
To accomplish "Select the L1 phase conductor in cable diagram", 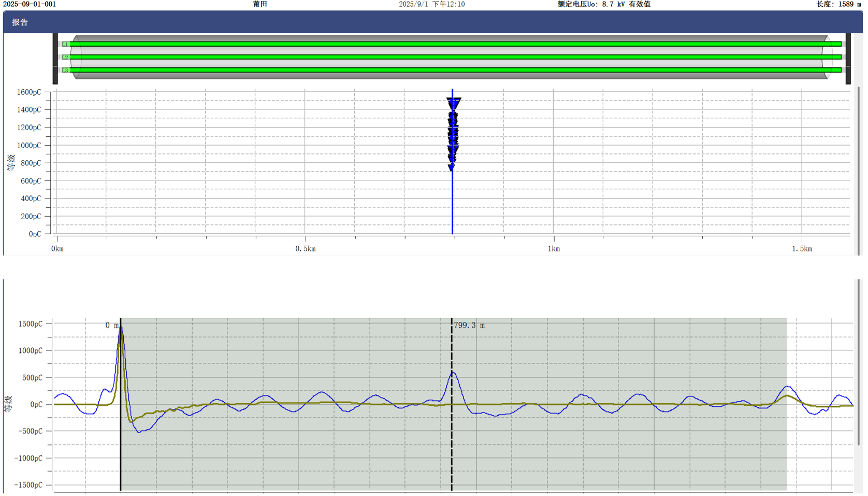I will pyautogui.click(x=451, y=44).
